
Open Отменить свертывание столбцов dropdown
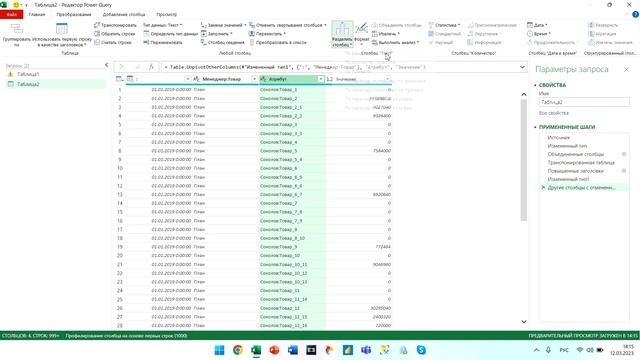coord(288,25)
